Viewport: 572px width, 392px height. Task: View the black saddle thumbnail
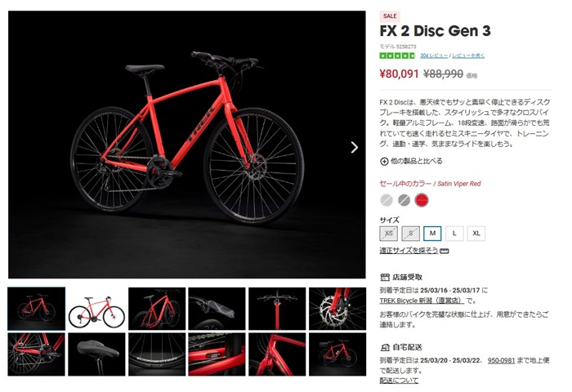pyautogui.click(x=96, y=354)
